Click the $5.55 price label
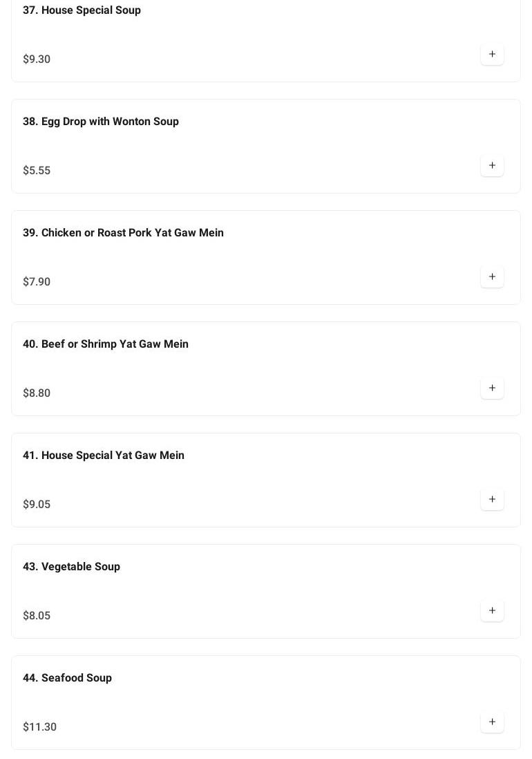 tap(37, 171)
